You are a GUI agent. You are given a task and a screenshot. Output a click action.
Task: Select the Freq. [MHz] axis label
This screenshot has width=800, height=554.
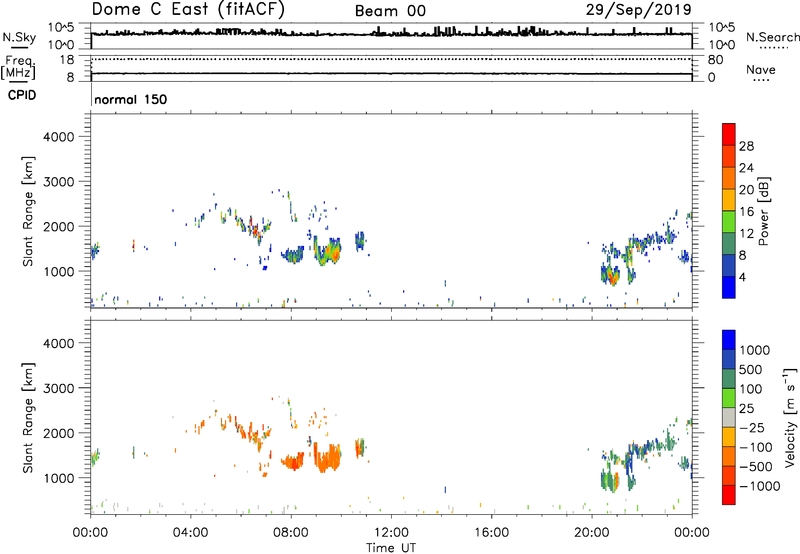coord(18,67)
